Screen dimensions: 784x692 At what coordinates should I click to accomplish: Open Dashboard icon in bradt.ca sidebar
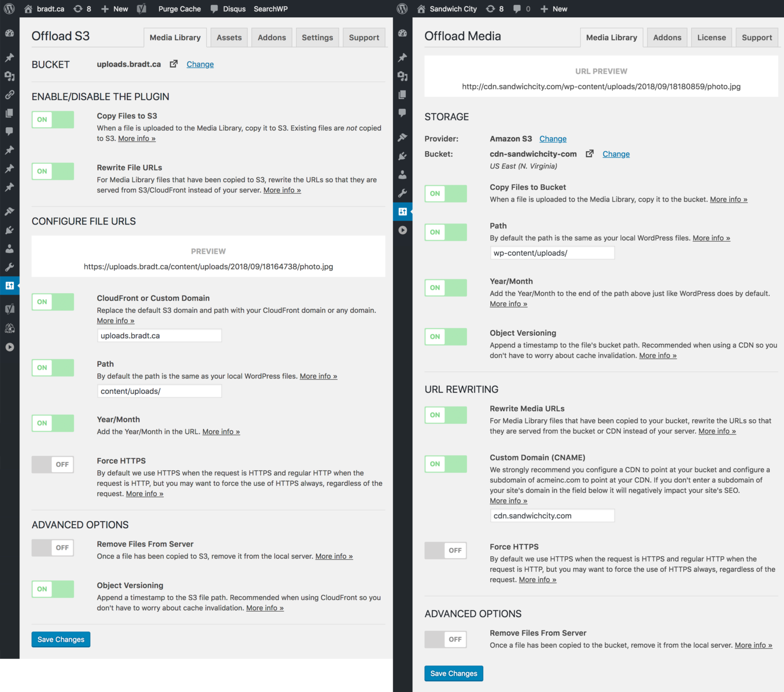pyautogui.click(x=9, y=34)
